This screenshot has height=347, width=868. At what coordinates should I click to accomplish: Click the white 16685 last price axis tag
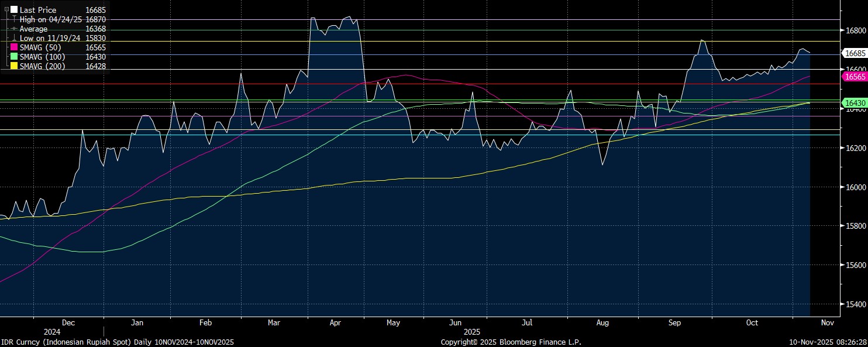click(855, 53)
